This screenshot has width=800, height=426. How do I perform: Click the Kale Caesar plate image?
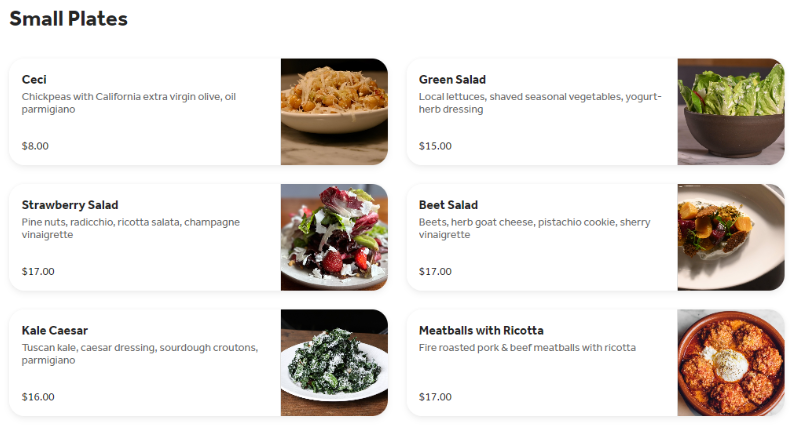coord(334,363)
